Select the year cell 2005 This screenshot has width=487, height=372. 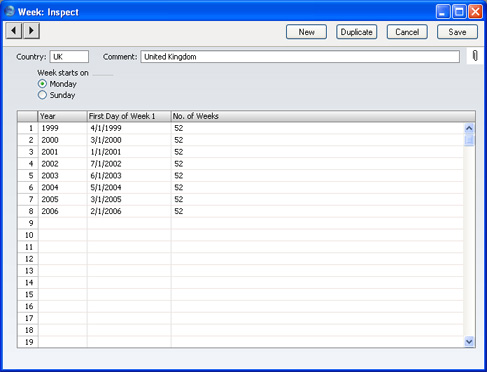pyautogui.click(x=63, y=199)
